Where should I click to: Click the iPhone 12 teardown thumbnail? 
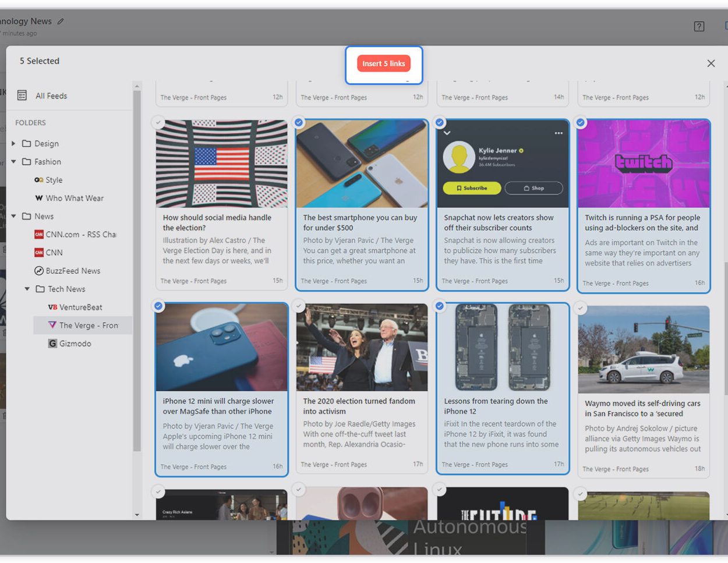[503, 347]
